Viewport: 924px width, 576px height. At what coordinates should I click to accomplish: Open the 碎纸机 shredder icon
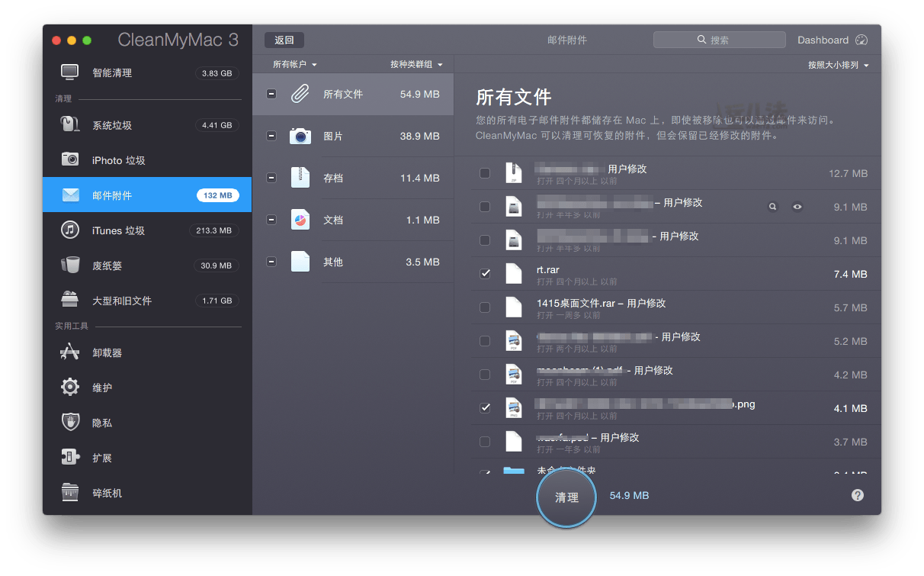[70, 492]
